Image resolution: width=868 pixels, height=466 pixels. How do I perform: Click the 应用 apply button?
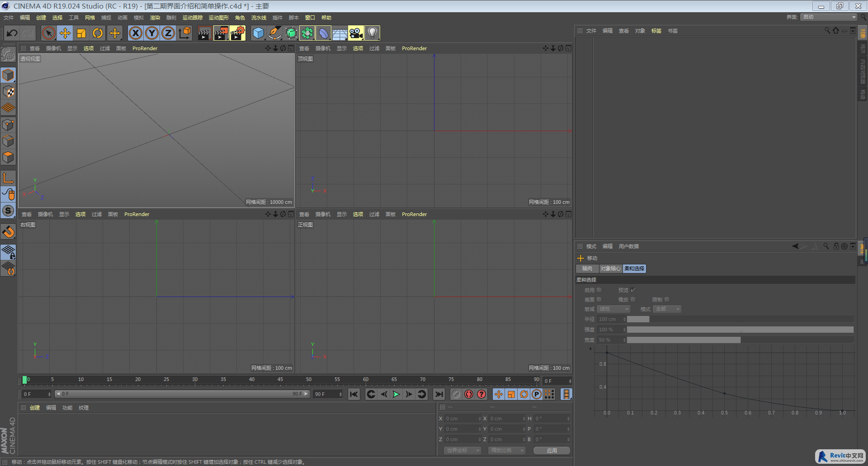point(552,451)
